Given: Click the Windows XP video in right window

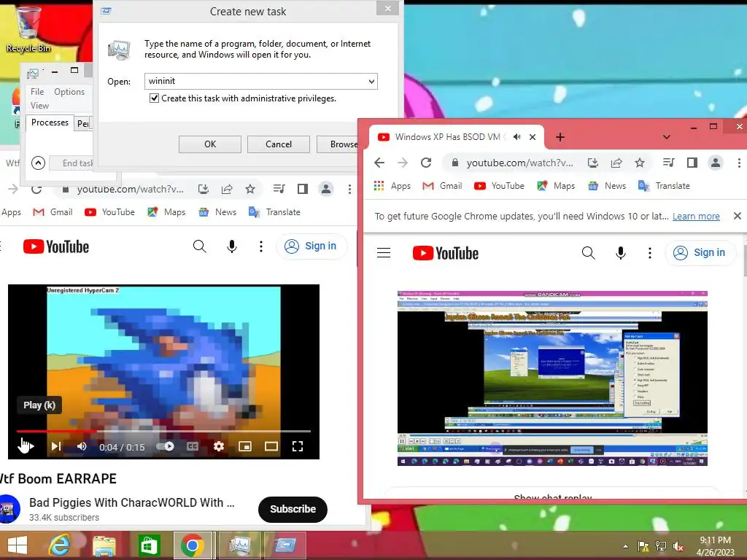Looking at the screenshot, I should pos(552,378).
